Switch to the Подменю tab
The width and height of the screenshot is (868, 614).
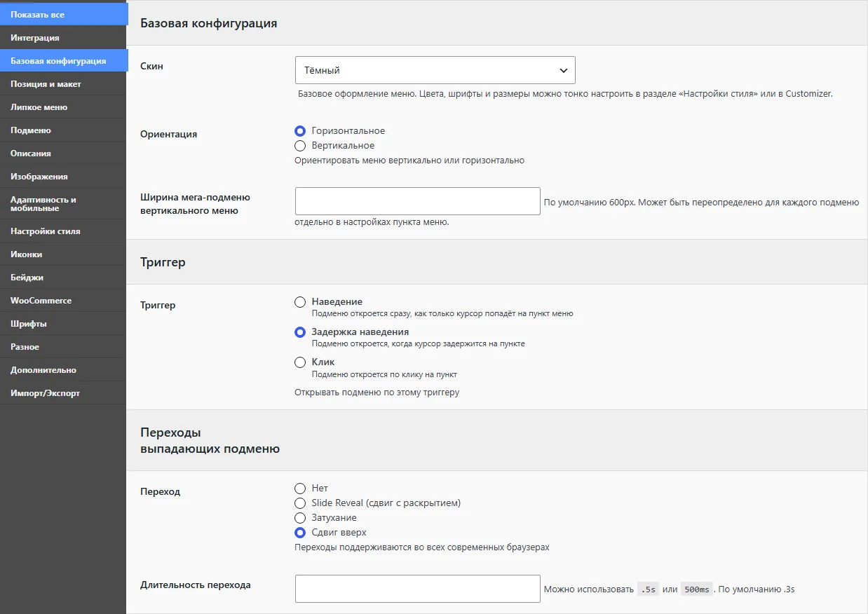click(63, 130)
